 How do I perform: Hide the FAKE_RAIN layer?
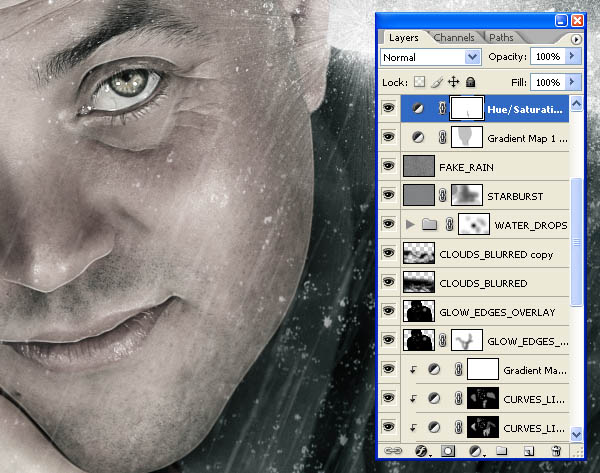click(388, 166)
